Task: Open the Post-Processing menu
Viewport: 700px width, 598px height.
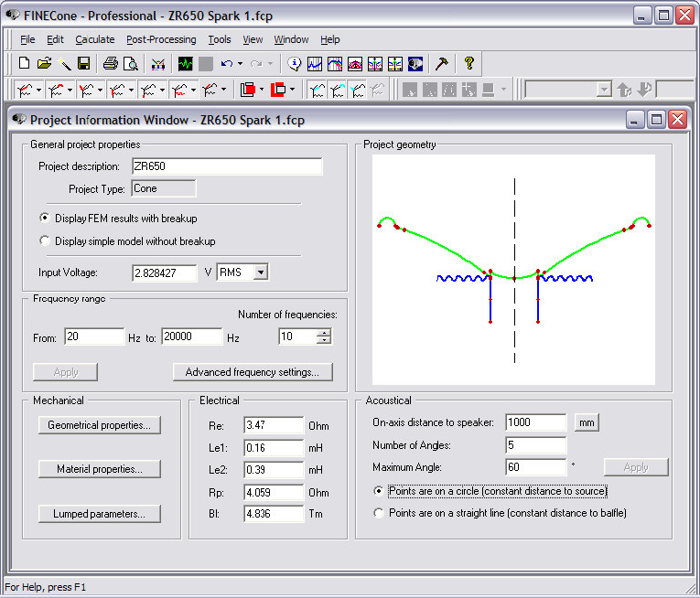Action: coord(161,39)
